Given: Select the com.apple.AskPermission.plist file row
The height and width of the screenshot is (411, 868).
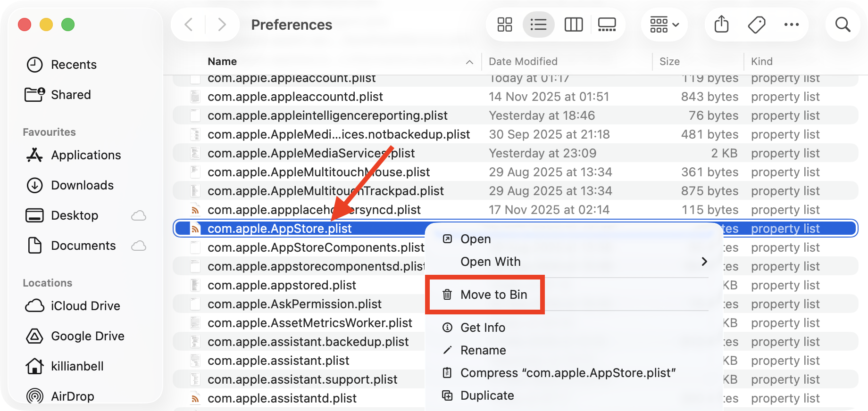Looking at the screenshot, I should 295,304.
